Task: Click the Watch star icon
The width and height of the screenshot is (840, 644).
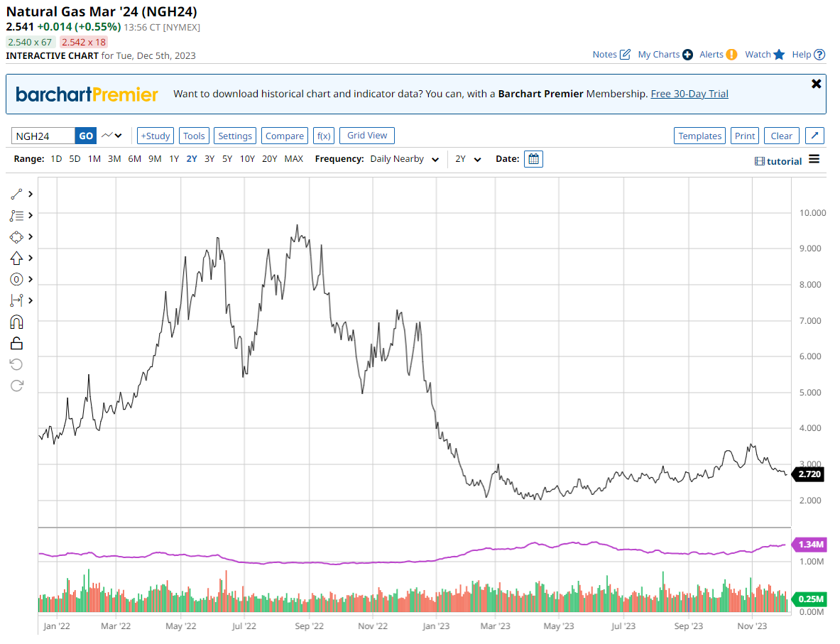Action: coord(779,55)
